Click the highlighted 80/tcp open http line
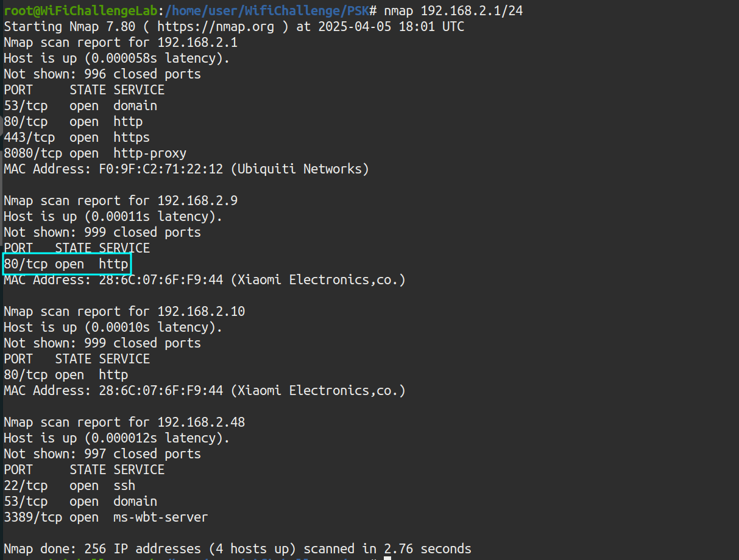Viewport: 739px width, 560px height. [x=66, y=264]
